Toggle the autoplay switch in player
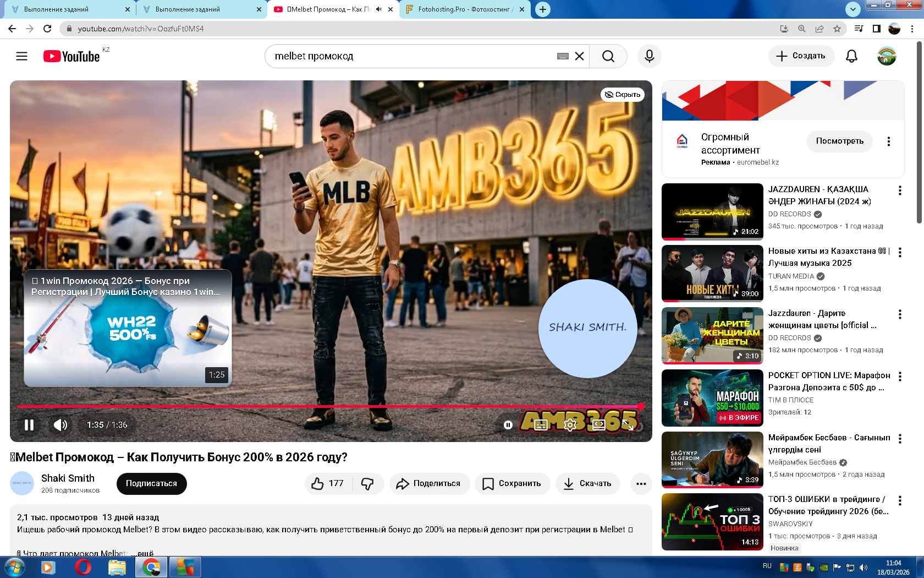This screenshot has height=578, width=924. (x=508, y=424)
